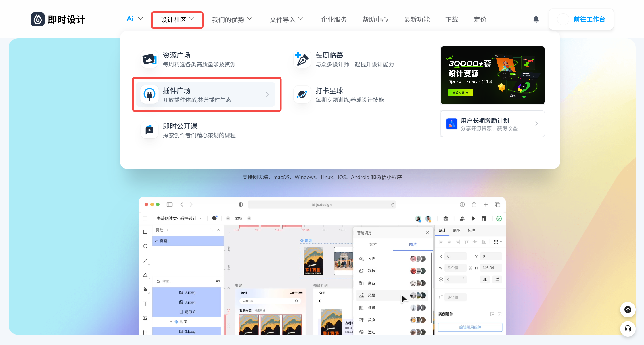Click the 前往工作台 button

point(581,19)
